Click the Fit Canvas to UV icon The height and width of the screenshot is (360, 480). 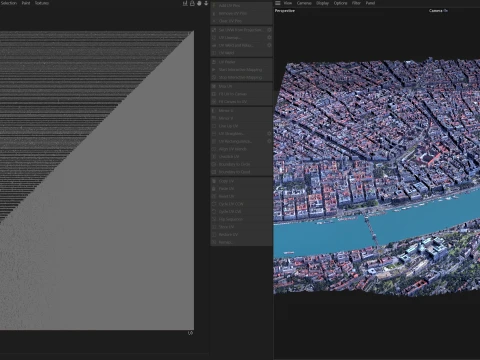tap(214, 102)
